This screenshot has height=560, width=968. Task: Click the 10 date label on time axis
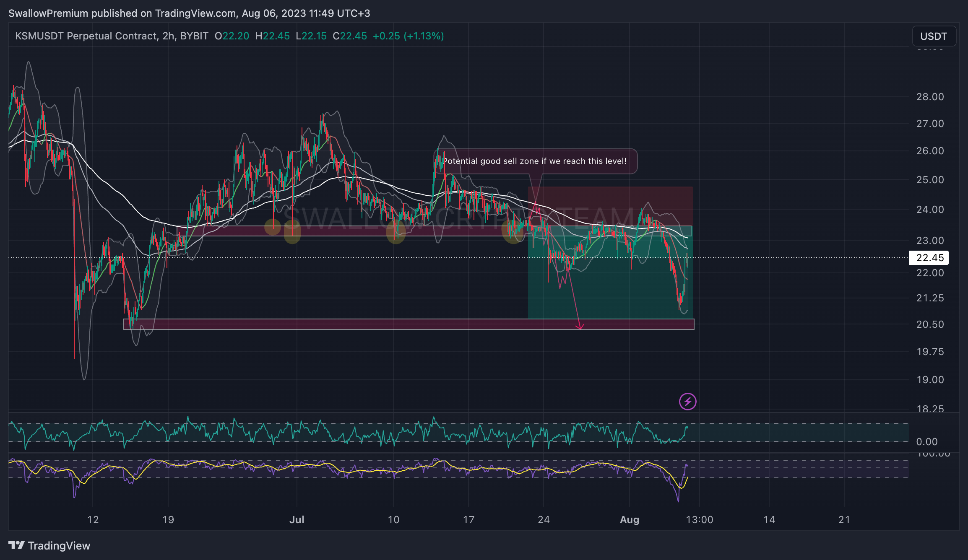393,519
